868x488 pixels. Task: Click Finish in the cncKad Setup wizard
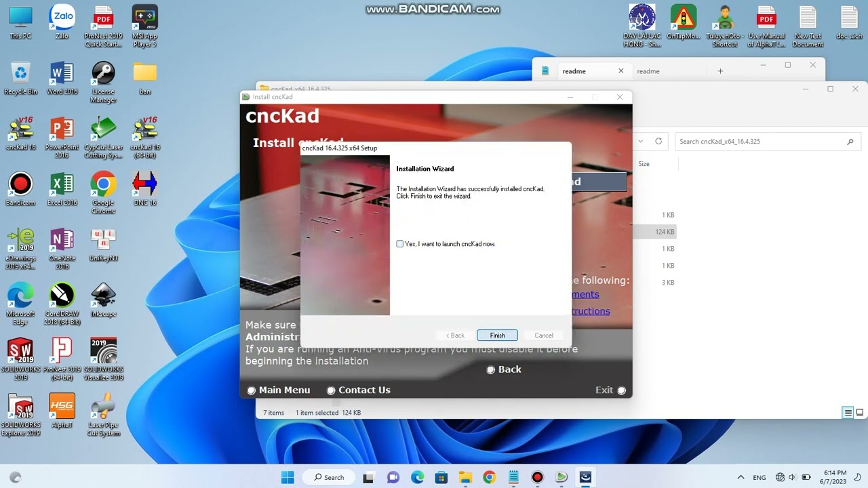tap(497, 335)
